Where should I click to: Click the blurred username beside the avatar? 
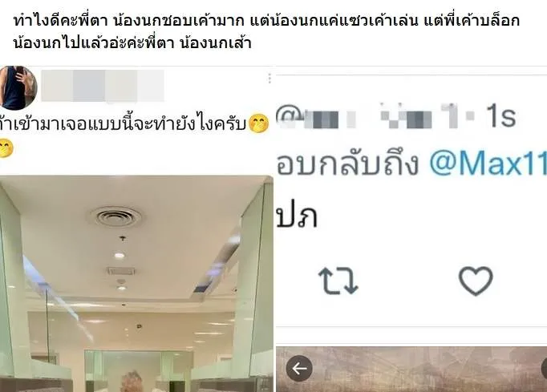(x=103, y=86)
